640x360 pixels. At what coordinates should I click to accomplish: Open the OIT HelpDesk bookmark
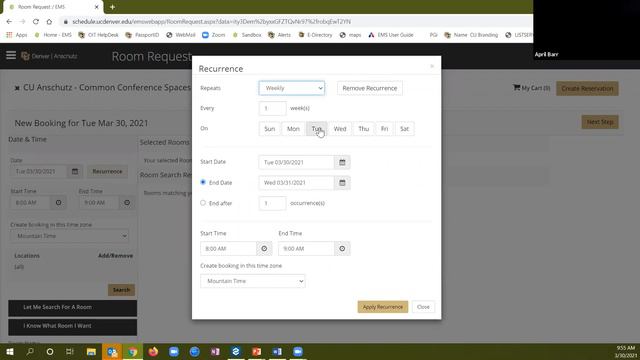click(98, 35)
